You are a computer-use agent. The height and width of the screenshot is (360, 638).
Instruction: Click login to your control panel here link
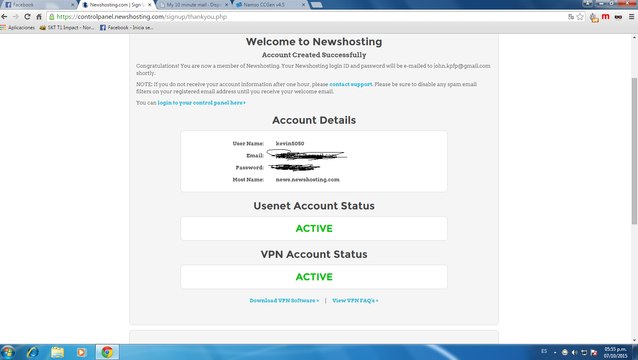click(201, 103)
